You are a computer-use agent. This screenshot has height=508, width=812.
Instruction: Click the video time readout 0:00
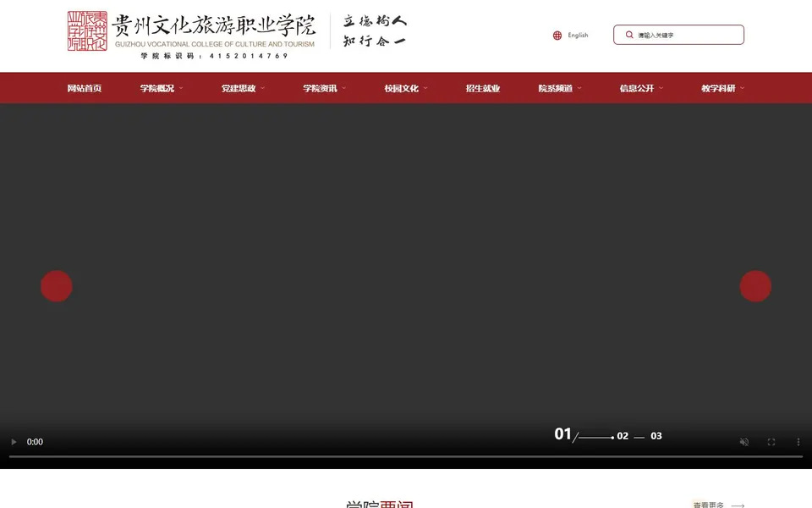pyautogui.click(x=35, y=442)
